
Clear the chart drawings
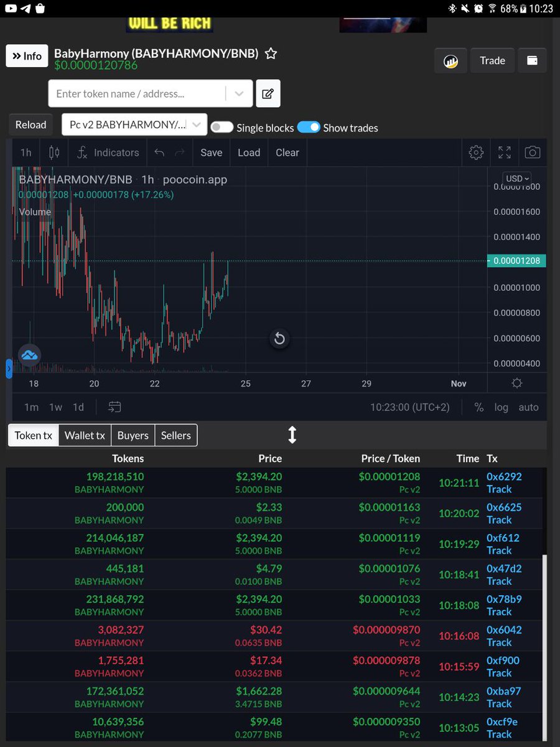coord(287,153)
